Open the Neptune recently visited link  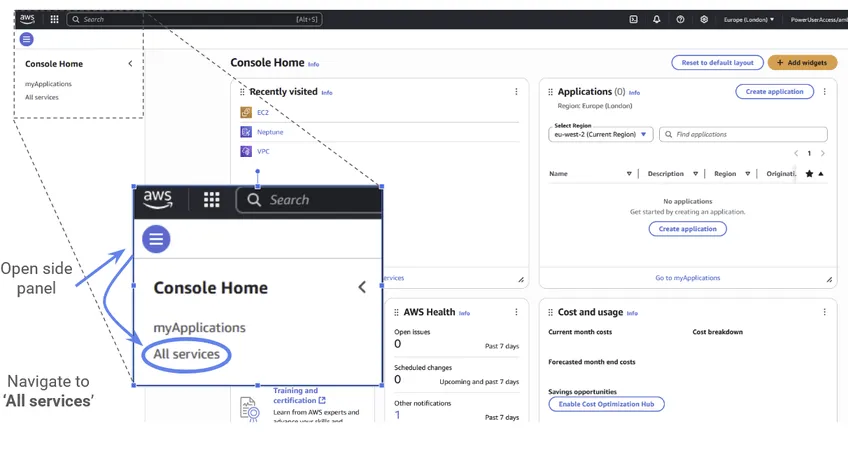[x=270, y=132]
